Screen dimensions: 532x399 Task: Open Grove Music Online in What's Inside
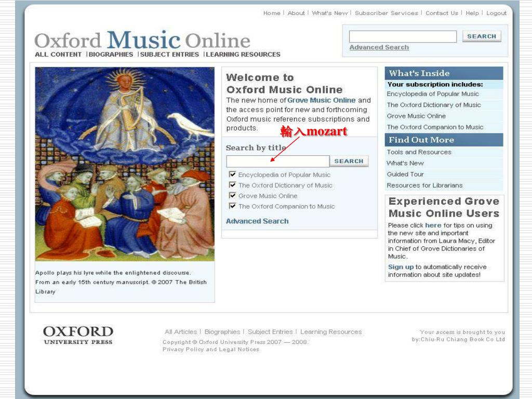(416, 116)
